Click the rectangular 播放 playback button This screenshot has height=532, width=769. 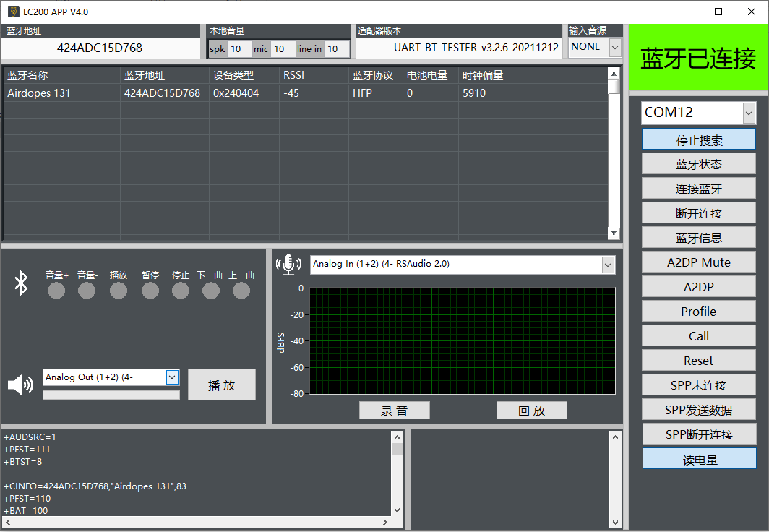222,385
